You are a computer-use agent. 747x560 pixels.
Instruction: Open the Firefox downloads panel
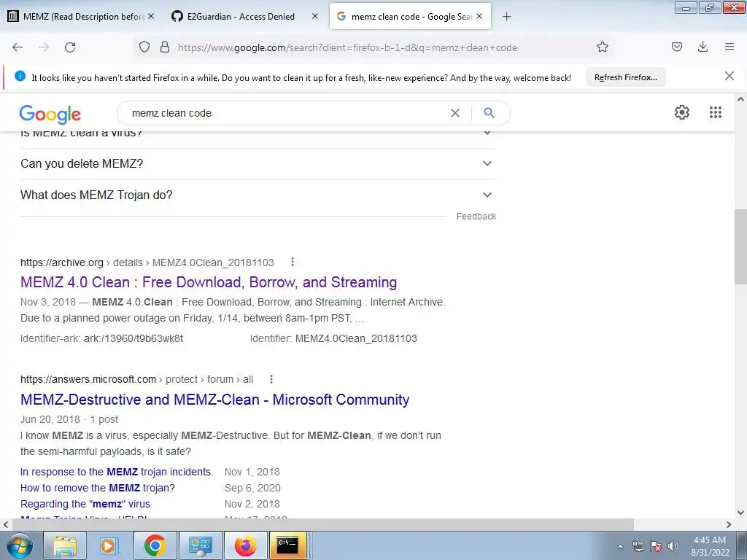(x=703, y=47)
